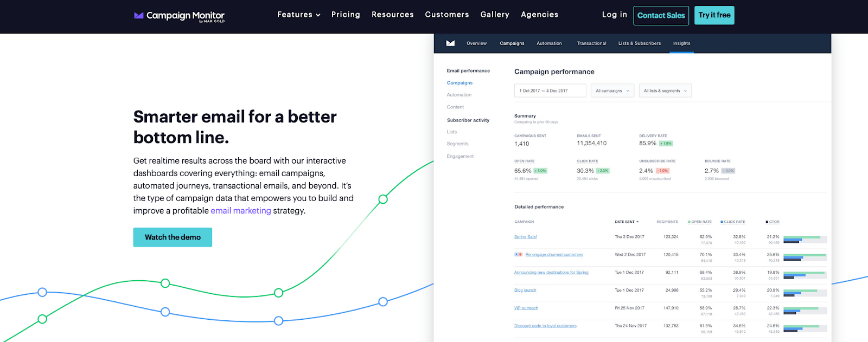Click the date range field 1 Oct 2017
The height and width of the screenshot is (342, 868).
point(550,91)
